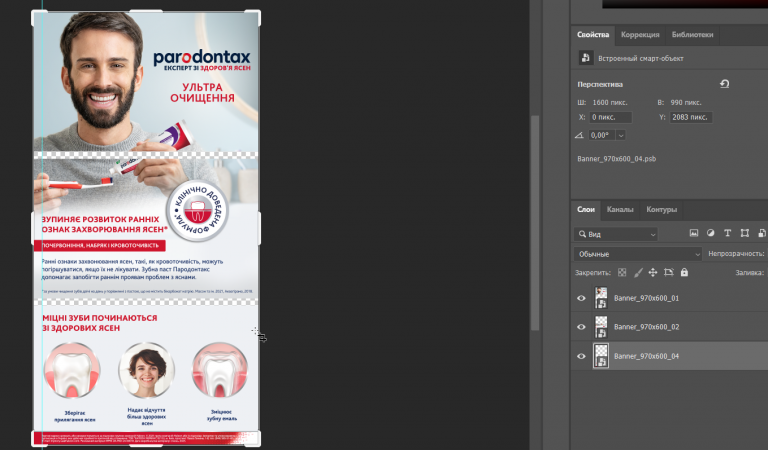Click the Встроенный смарт-объект label

[x=641, y=58]
